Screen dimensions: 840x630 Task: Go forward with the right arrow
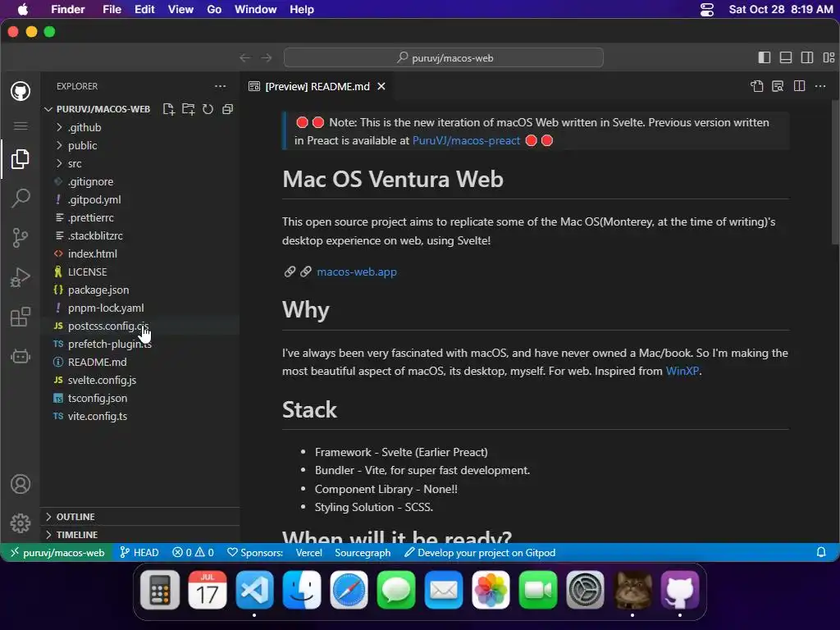[267, 58]
